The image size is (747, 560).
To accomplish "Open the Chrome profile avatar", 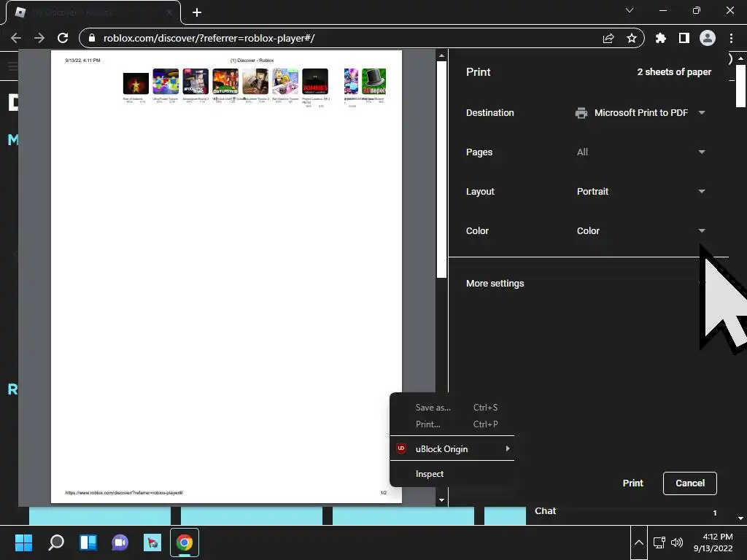I will (x=708, y=38).
